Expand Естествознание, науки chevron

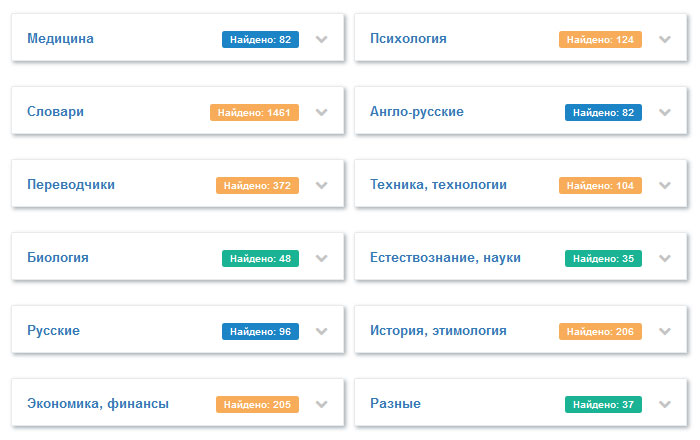click(664, 258)
